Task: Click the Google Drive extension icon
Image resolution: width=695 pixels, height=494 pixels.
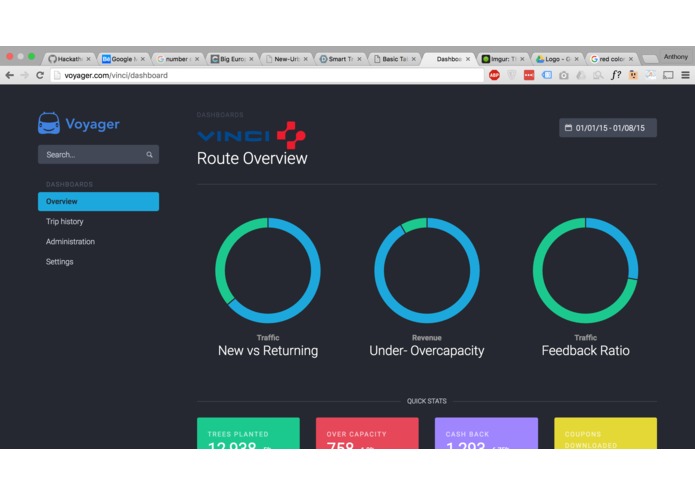Action: pos(581,75)
